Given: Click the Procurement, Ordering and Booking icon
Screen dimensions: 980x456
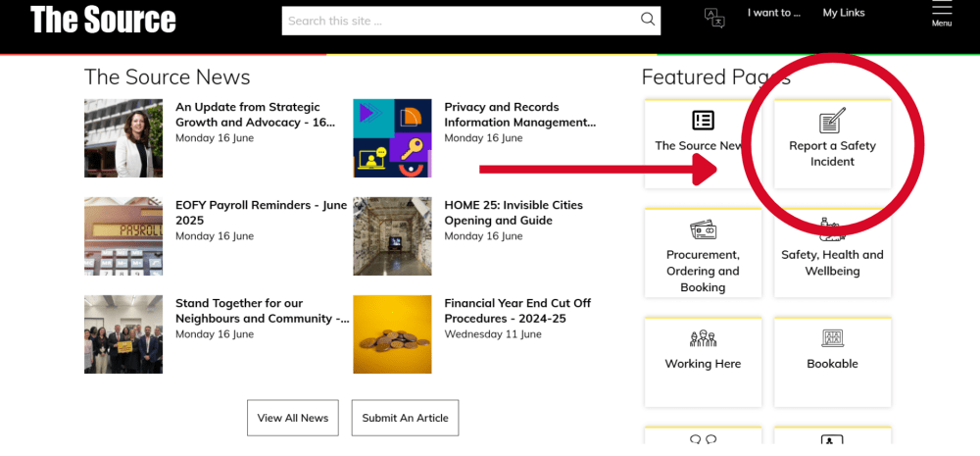Looking at the screenshot, I should [x=703, y=229].
